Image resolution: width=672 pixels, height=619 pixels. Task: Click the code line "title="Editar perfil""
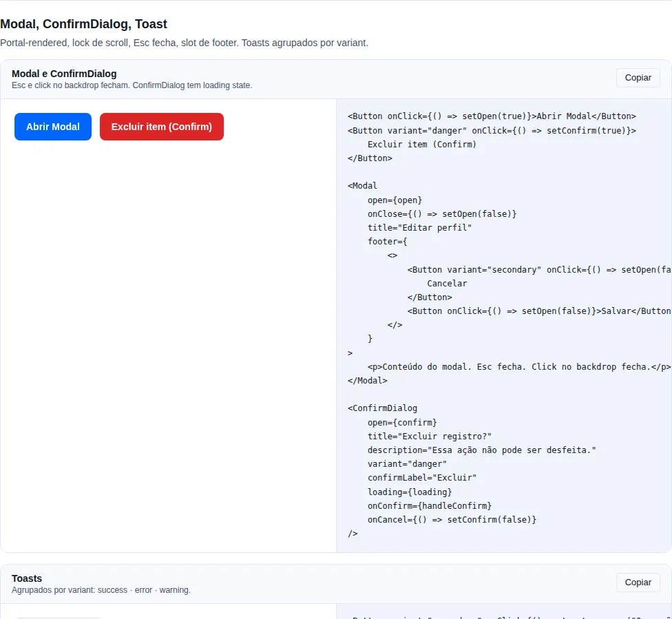click(x=419, y=228)
